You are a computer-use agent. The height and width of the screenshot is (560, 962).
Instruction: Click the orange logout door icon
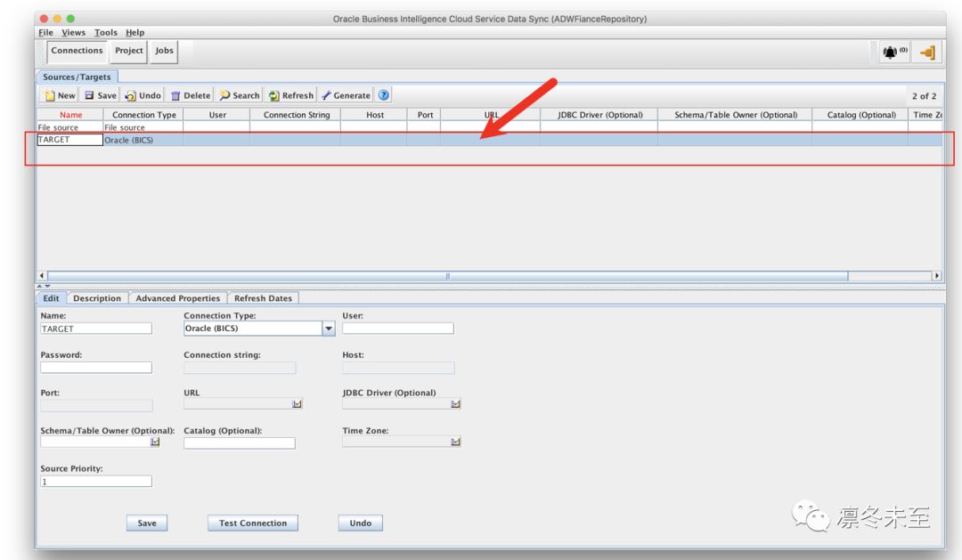(927, 53)
